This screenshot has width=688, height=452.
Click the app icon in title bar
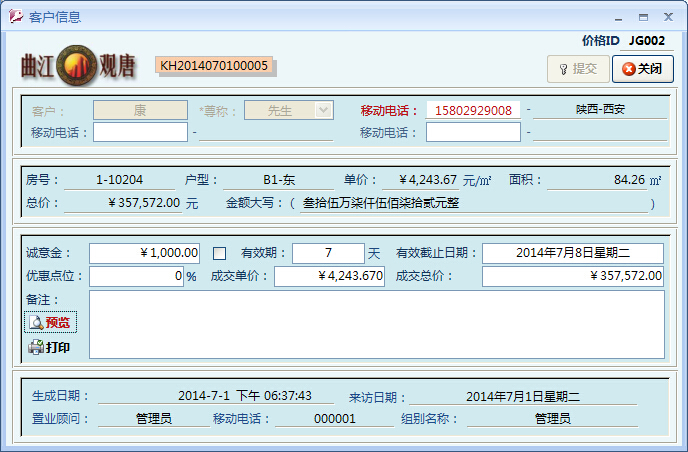[x=16, y=17]
